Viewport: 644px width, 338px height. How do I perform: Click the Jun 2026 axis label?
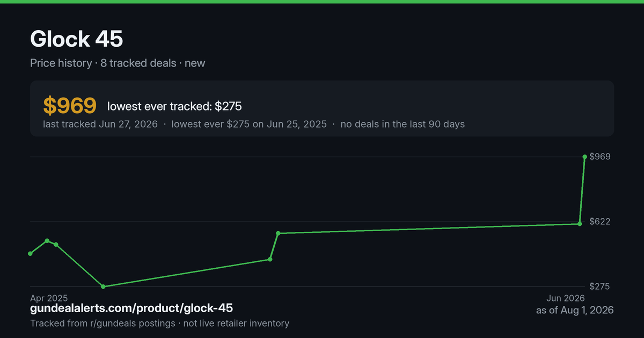[x=566, y=298]
